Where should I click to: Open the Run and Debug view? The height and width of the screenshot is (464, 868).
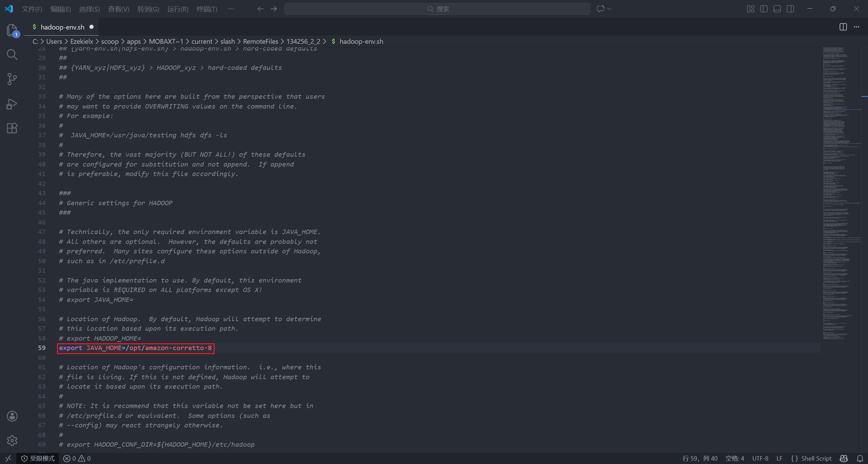12,104
